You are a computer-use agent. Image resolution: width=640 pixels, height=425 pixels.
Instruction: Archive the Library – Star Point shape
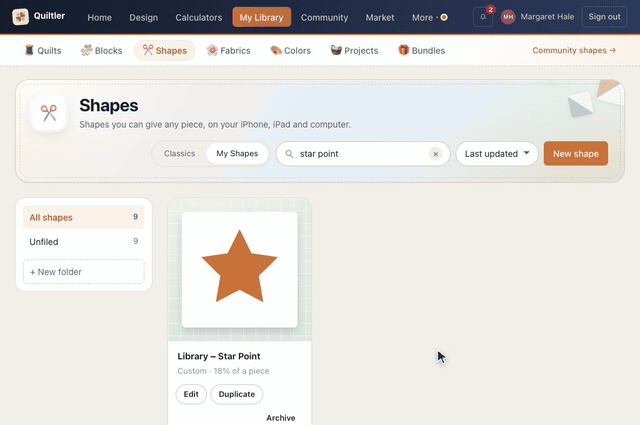coord(281,418)
